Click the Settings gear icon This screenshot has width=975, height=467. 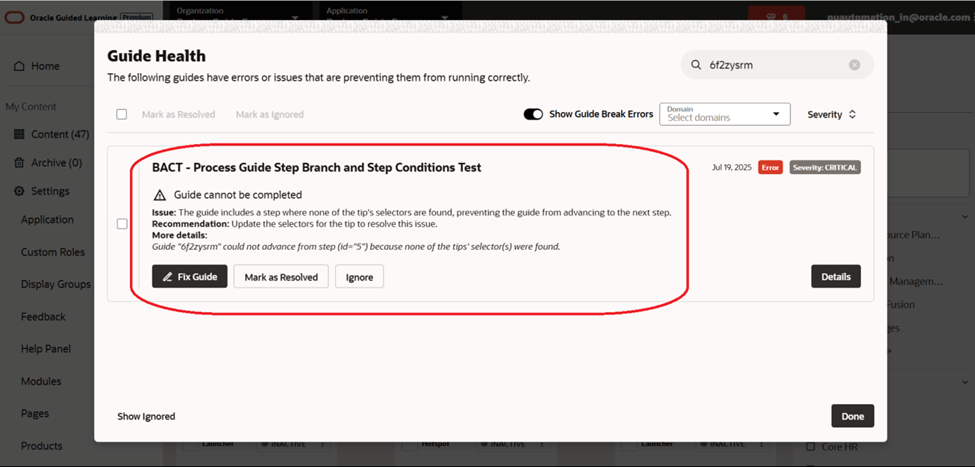(19, 191)
